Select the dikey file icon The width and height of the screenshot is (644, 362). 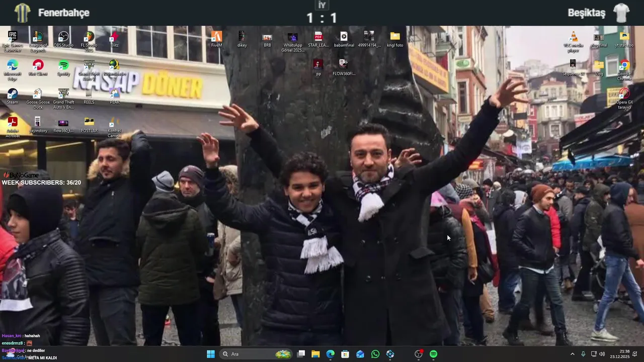click(x=242, y=39)
